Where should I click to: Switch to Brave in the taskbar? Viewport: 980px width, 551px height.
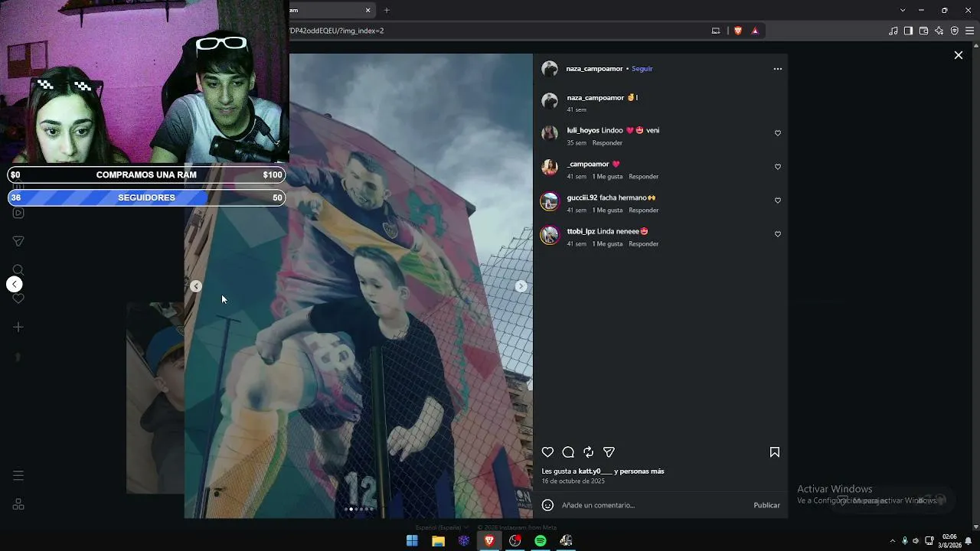point(489,541)
